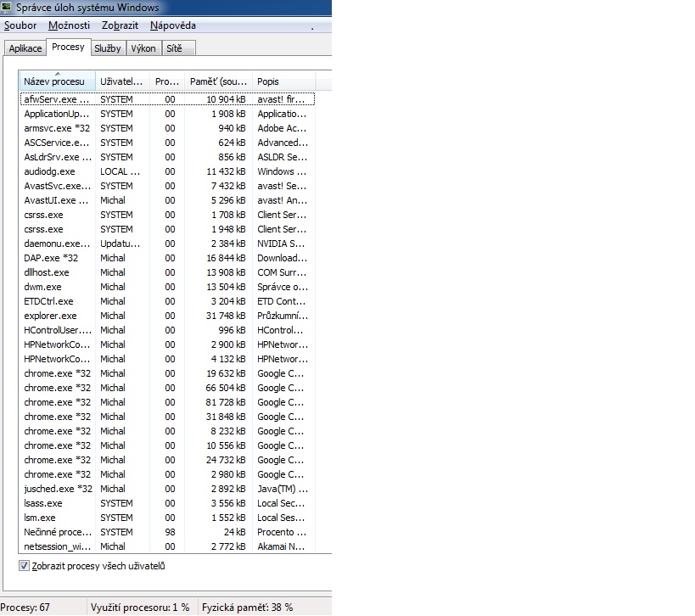Switch to the Služby tab
Viewport: 695px width, 616px height.
(108, 48)
